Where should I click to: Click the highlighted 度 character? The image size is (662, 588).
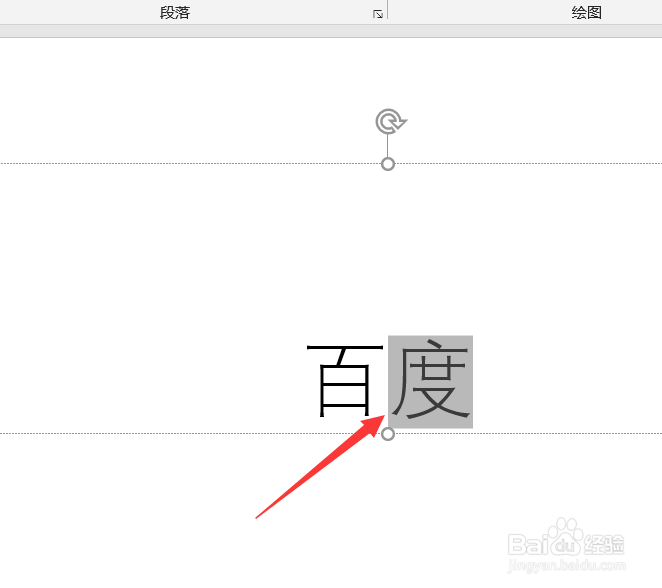pos(430,382)
